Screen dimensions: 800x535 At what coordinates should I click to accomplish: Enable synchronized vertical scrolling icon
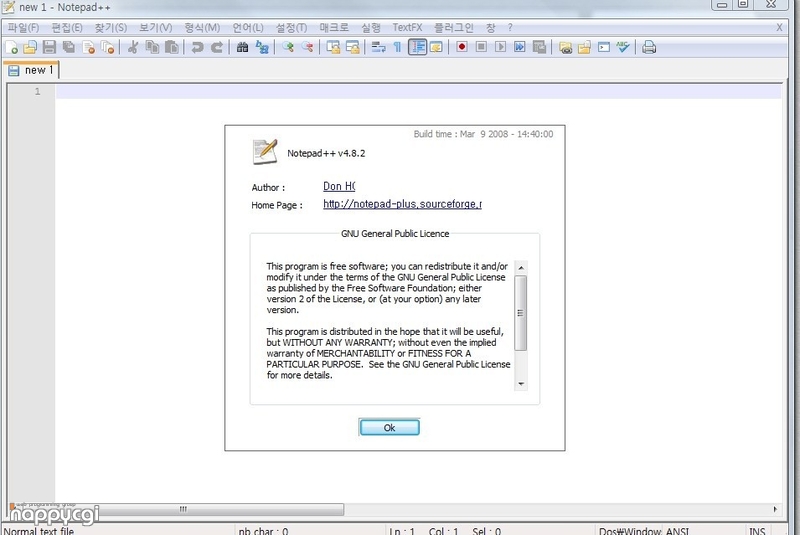coord(333,47)
